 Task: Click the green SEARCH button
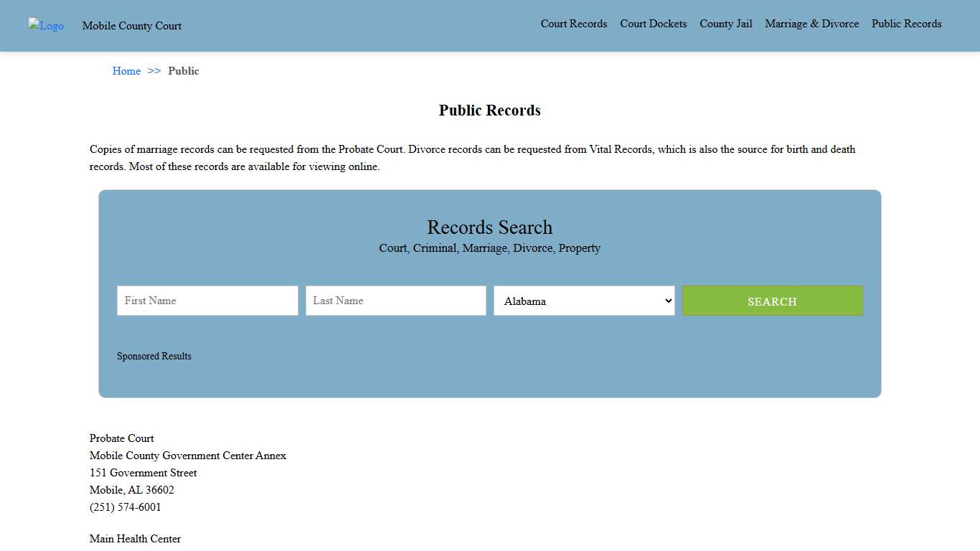tap(772, 301)
